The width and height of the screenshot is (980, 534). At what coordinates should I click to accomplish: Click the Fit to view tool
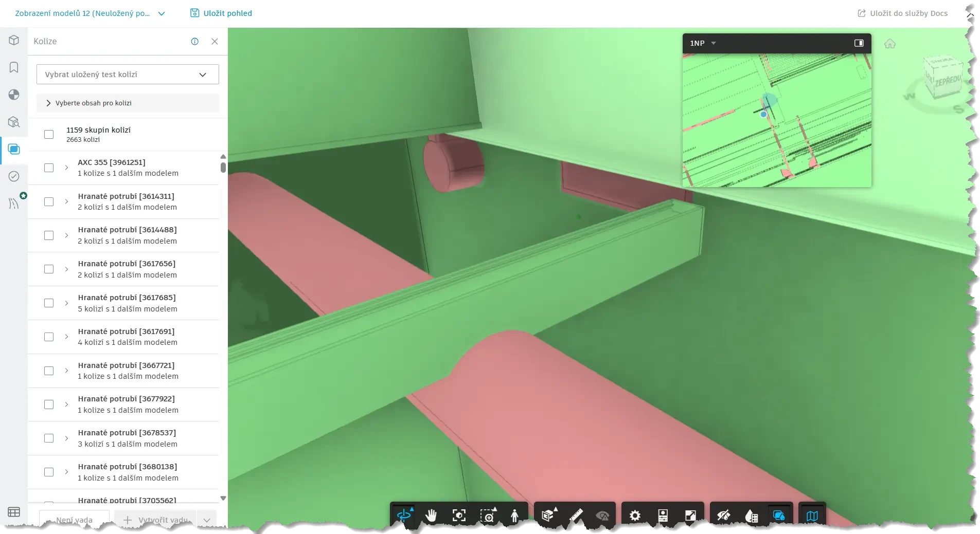[x=459, y=515]
